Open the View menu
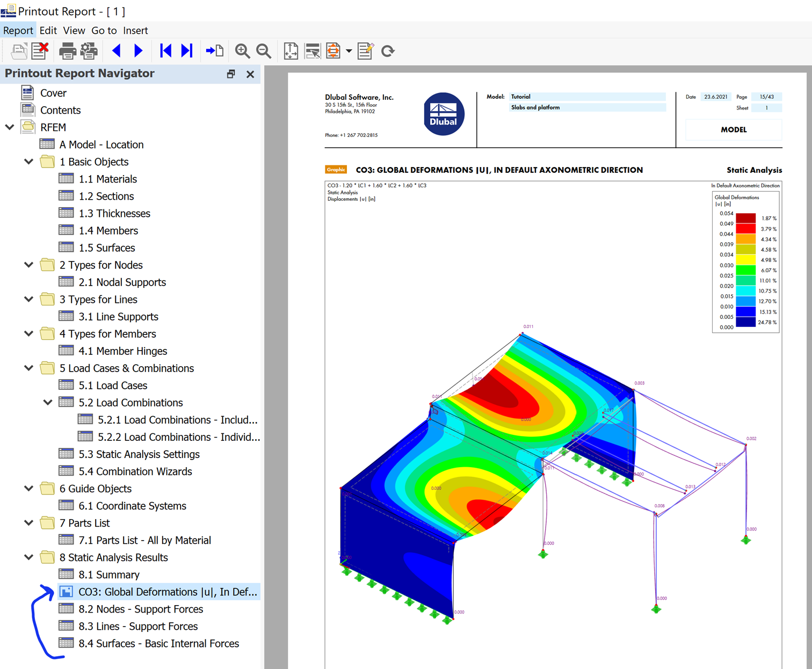 click(x=74, y=31)
